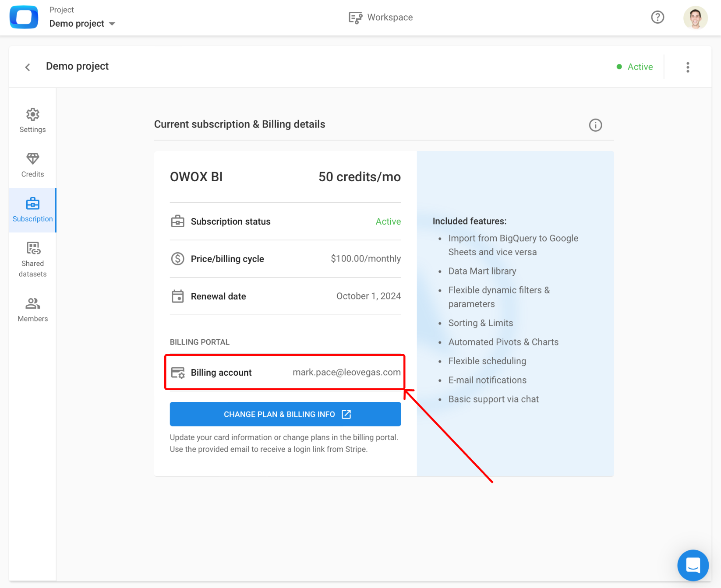Open the user profile avatar

(695, 18)
